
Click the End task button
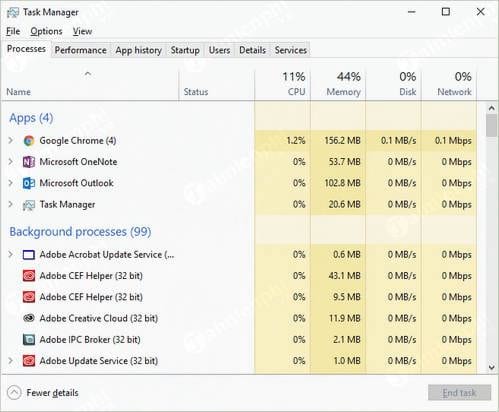[x=459, y=393]
